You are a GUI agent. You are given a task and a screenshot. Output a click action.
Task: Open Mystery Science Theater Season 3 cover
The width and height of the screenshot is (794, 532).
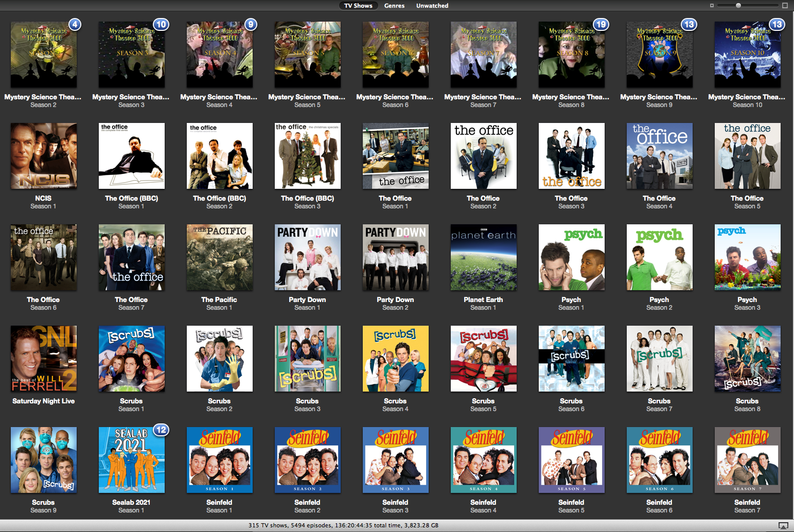coord(132,55)
